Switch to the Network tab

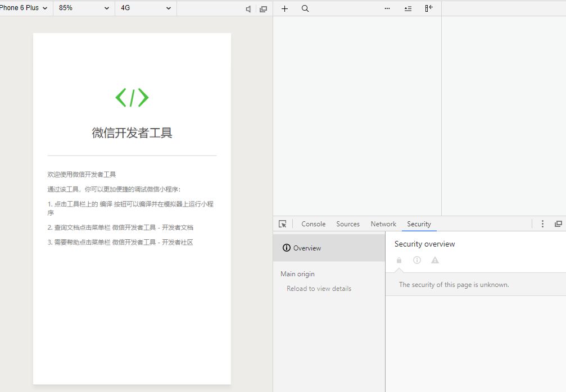383,224
